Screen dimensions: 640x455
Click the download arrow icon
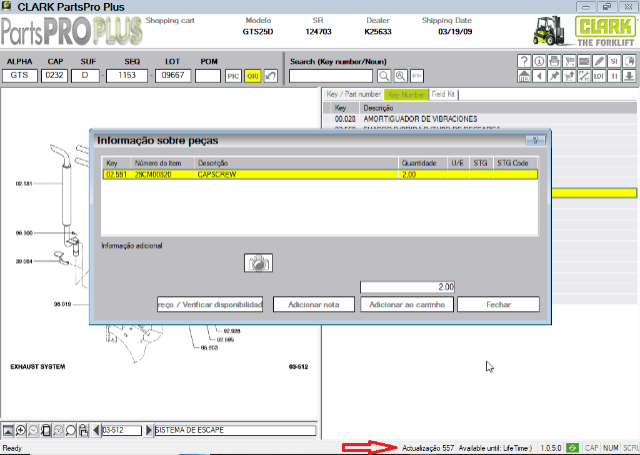click(x=629, y=76)
